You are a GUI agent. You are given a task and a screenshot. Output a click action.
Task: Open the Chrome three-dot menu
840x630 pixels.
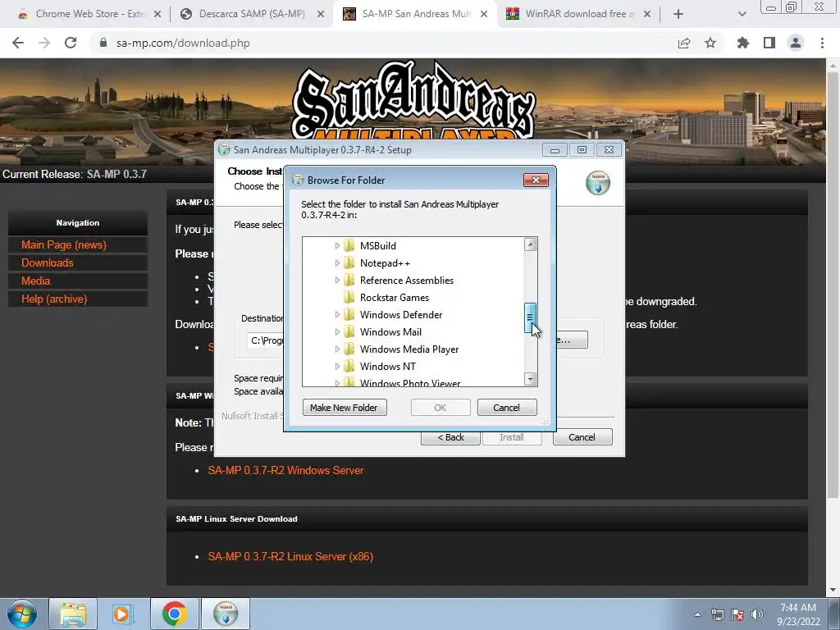click(x=822, y=43)
